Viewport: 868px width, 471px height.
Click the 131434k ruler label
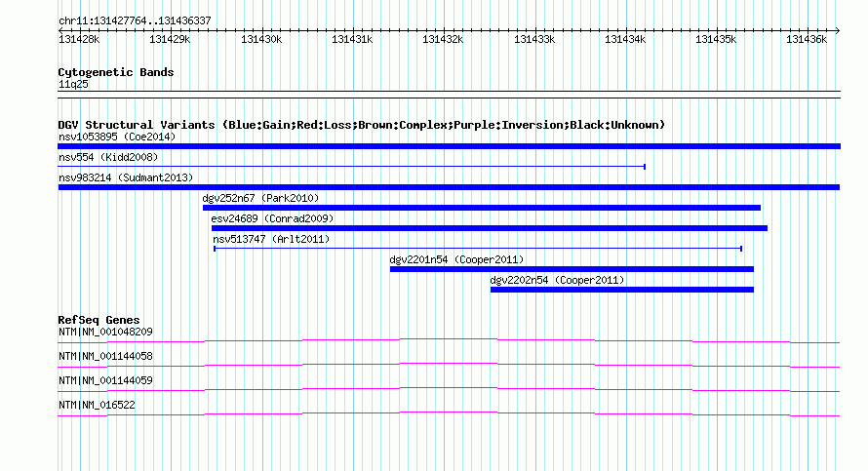click(625, 39)
